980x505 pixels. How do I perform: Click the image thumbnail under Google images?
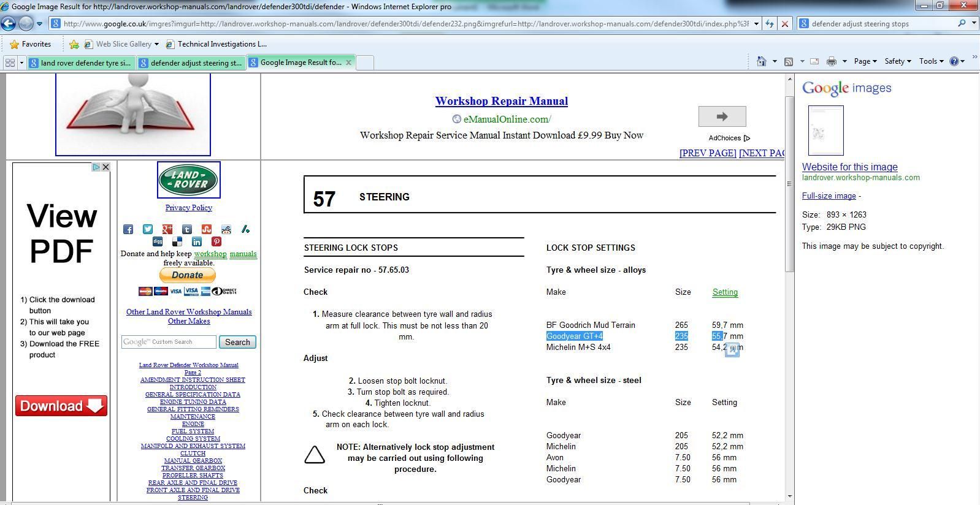[825, 131]
